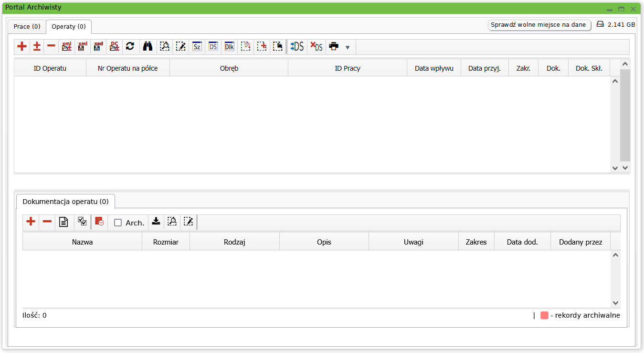
Task: Click the up arrow above the Operaty table scrollbar
Action: (x=625, y=64)
